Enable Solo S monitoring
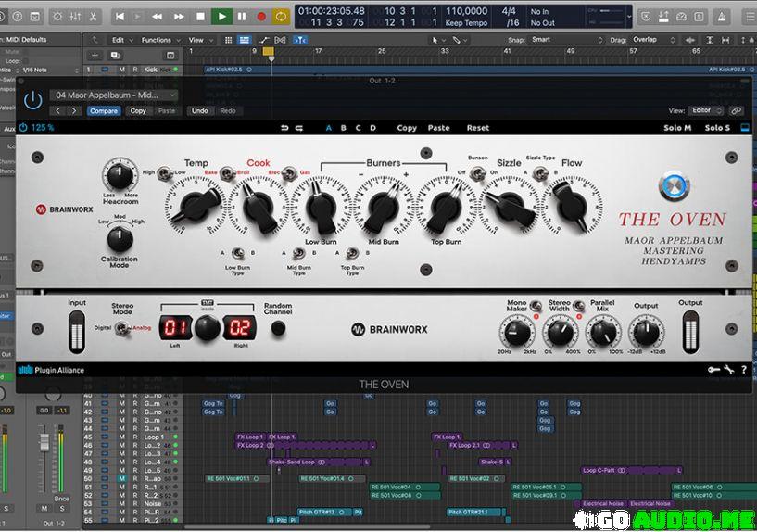Image resolution: width=757 pixels, height=532 pixels. 717,128
